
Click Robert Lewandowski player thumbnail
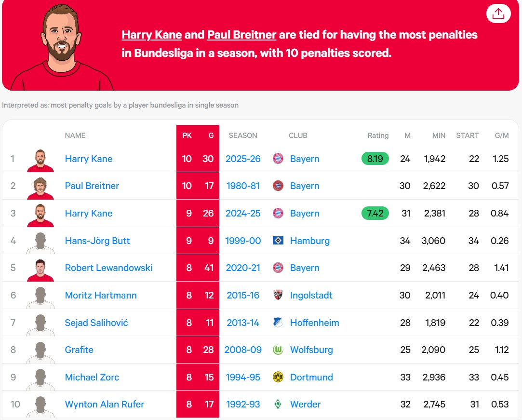(40, 269)
